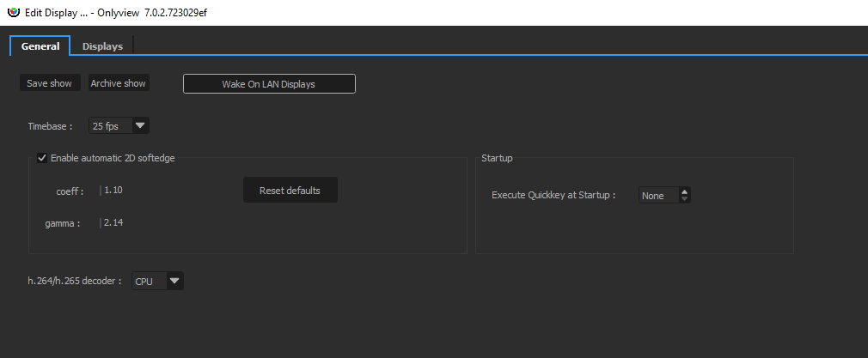The width and height of the screenshot is (868, 358).
Task: Click the 'Enable automatic 2D softedge' label text
Action: point(113,158)
